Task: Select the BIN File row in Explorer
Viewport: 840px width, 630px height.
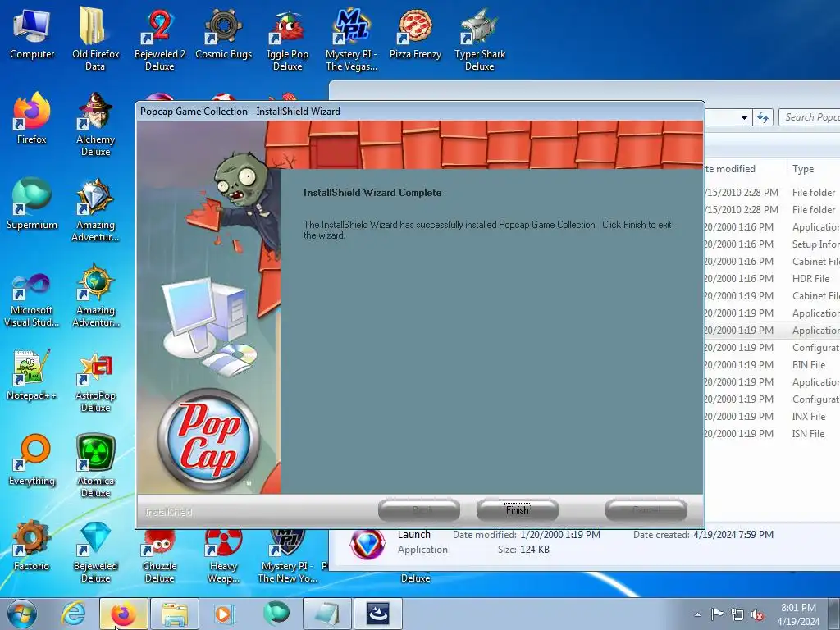Action: (773, 365)
